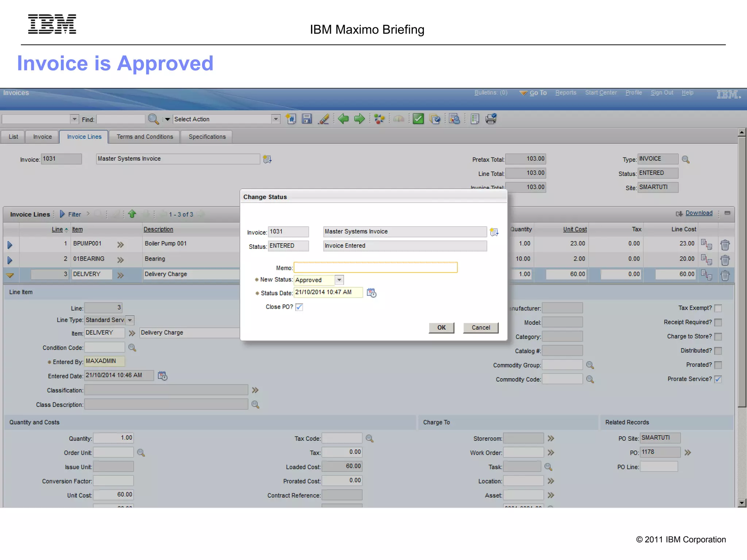Toggle the Close PO? checkbox
This screenshot has width=747, height=560.
click(x=299, y=307)
